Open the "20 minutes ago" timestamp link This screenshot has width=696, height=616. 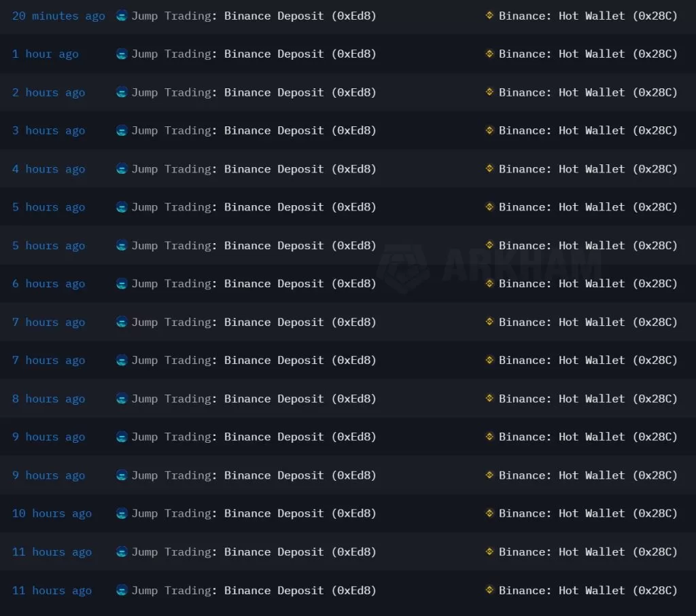tap(58, 16)
